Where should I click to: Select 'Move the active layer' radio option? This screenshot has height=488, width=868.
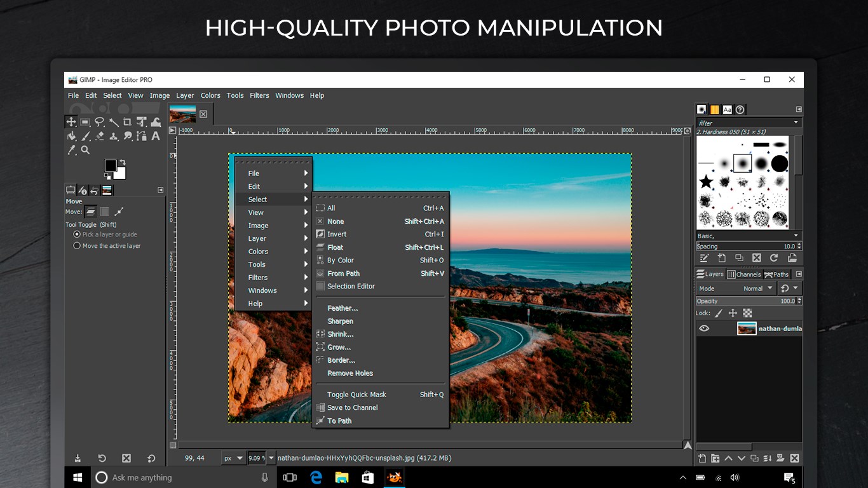point(107,246)
